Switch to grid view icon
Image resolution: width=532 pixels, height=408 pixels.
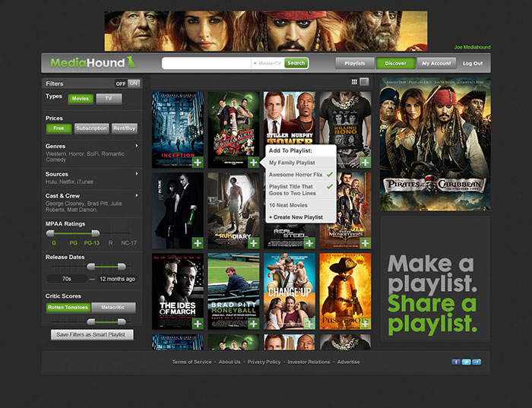click(x=354, y=82)
